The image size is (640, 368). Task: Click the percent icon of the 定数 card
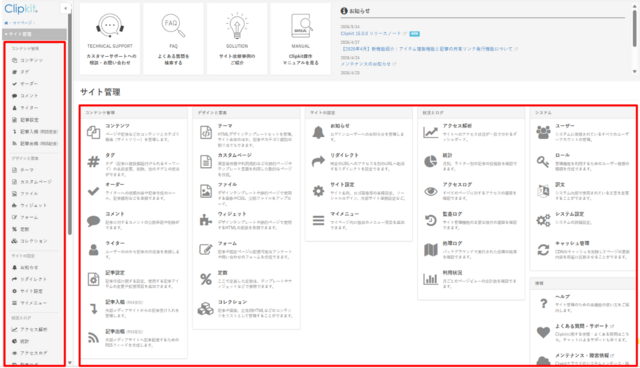coord(206,279)
